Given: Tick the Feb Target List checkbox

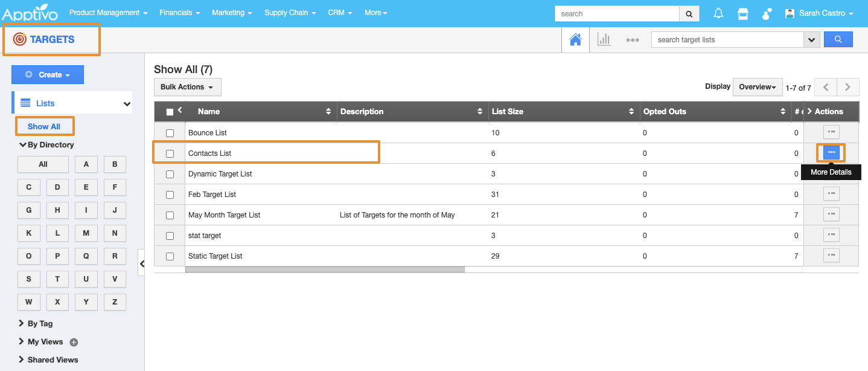Looking at the screenshot, I should pos(170,195).
